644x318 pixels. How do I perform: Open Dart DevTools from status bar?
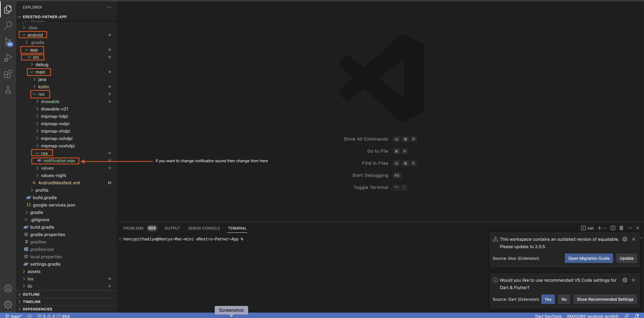548,316
